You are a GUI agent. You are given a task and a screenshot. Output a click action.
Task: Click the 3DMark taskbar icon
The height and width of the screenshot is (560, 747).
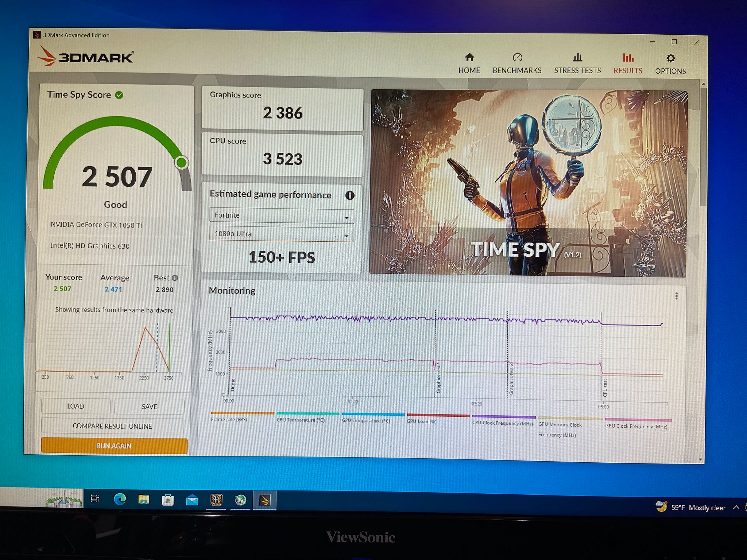click(264, 500)
